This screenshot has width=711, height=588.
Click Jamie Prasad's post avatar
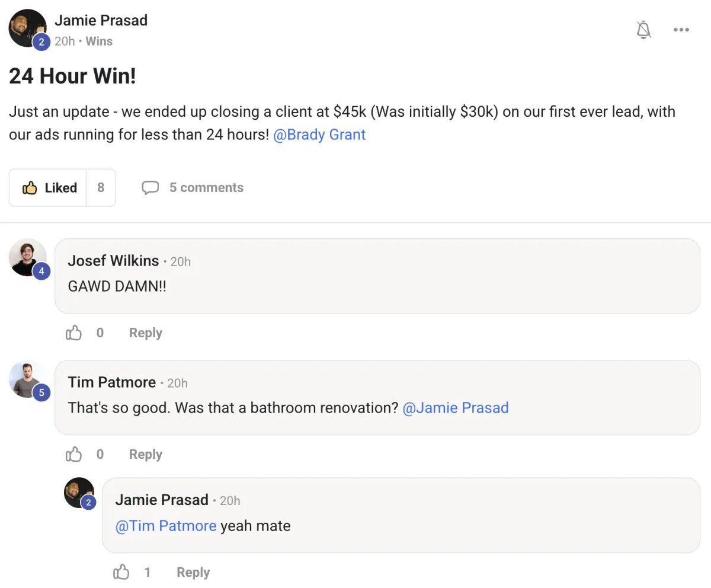pyautogui.click(x=27, y=28)
